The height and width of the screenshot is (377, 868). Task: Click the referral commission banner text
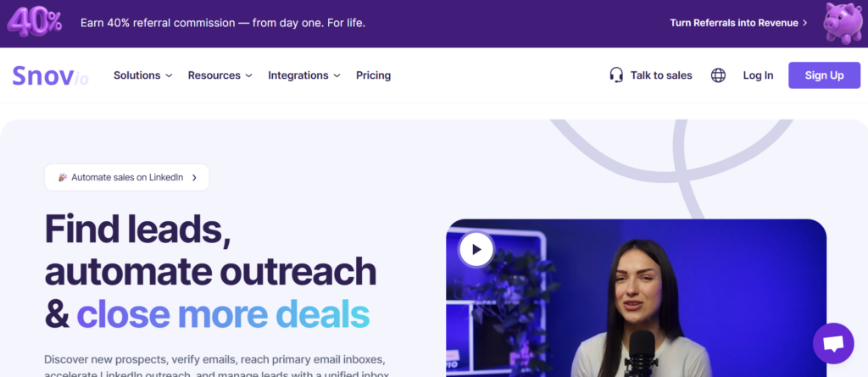tap(223, 23)
